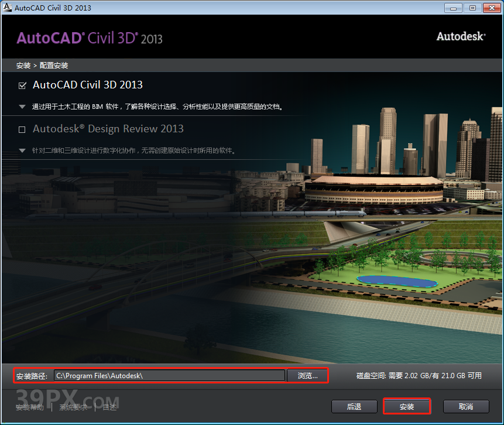Click the 配置安装 breadcrumb item
This screenshot has height=425, width=504.
tap(54, 66)
